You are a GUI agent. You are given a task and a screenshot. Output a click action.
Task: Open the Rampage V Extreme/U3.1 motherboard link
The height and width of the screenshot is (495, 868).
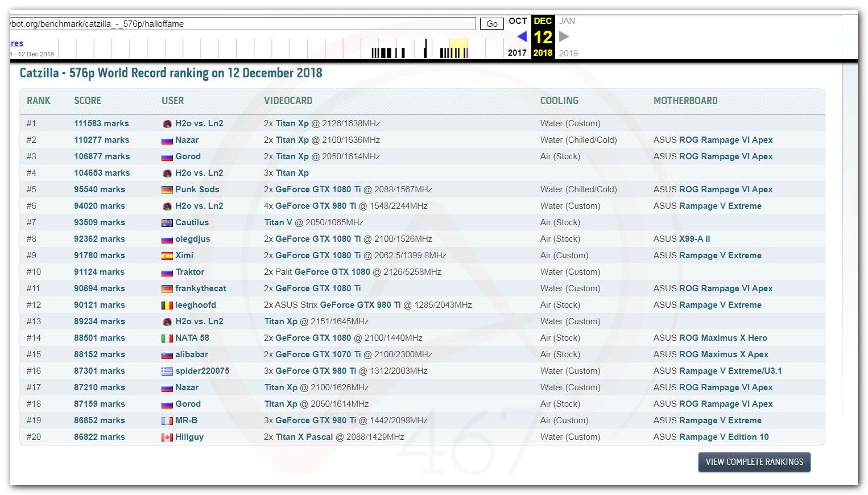tap(730, 371)
